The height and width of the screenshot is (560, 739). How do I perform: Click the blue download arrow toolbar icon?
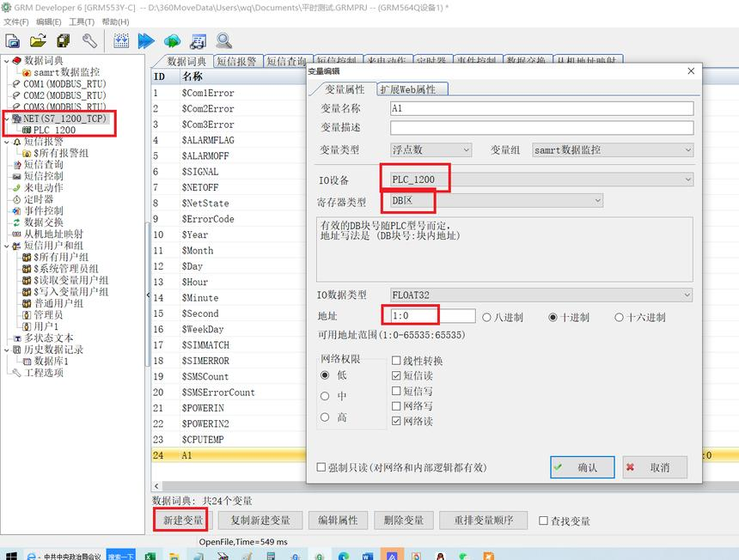point(146,41)
